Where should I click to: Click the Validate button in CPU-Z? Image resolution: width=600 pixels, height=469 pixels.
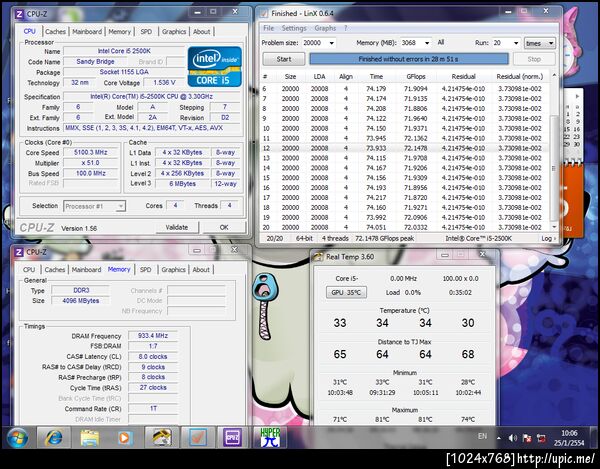coord(177,227)
